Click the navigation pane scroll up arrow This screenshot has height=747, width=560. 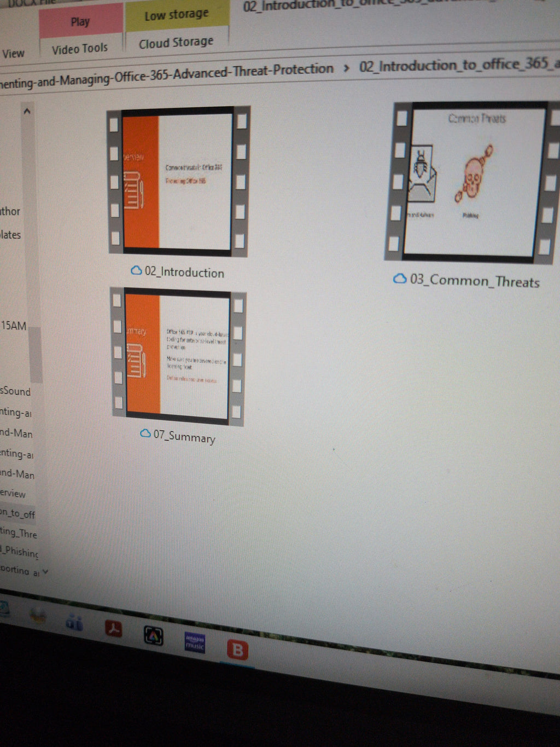pos(27,111)
